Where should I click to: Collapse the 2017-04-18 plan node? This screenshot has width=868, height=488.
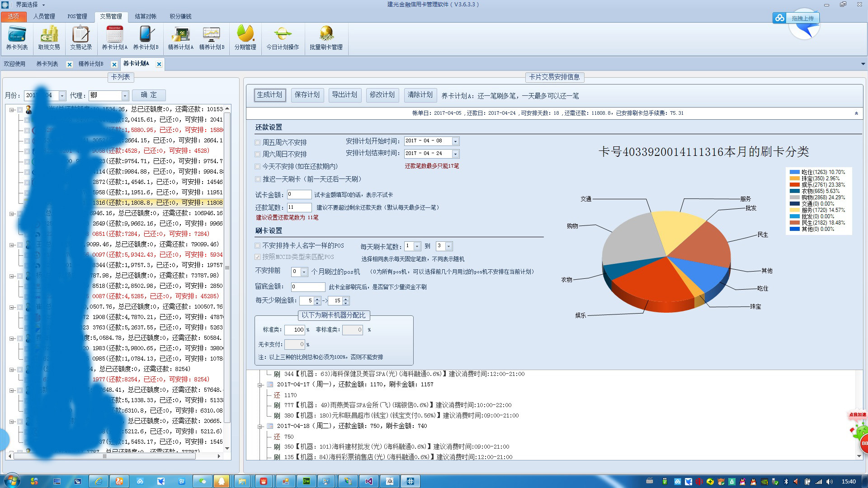coord(260,427)
